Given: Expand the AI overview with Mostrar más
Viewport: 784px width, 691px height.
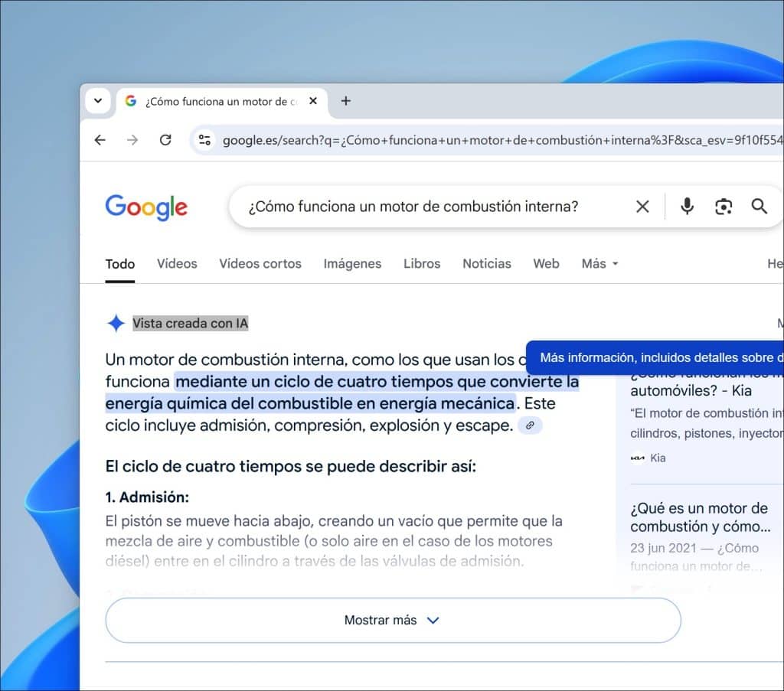Looking at the screenshot, I should [393, 620].
